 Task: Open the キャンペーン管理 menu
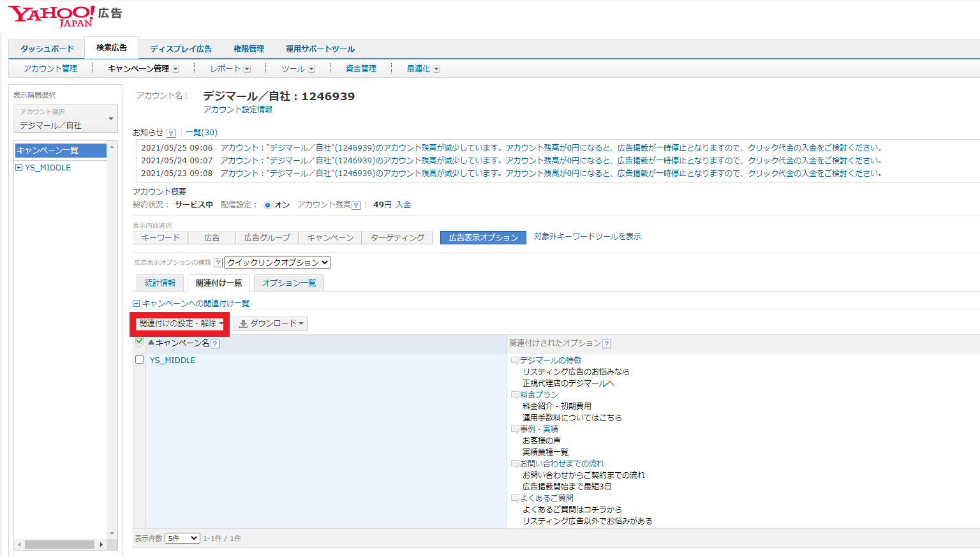point(144,69)
